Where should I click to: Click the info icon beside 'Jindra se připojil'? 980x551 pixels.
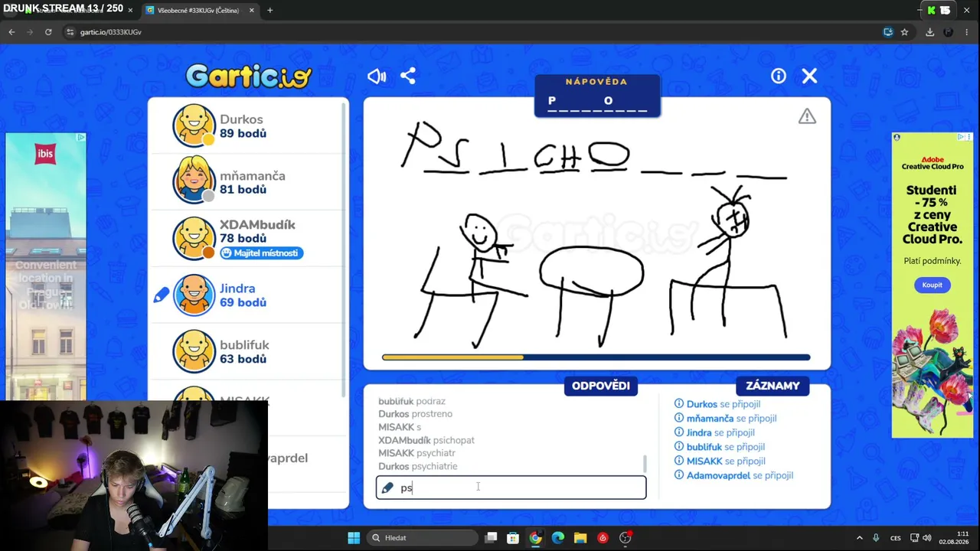[679, 432]
